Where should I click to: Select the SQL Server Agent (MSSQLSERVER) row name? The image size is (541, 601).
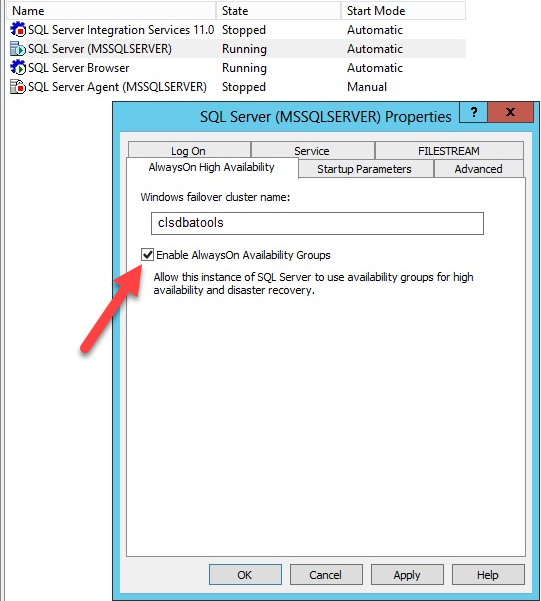tap(117, 87)
